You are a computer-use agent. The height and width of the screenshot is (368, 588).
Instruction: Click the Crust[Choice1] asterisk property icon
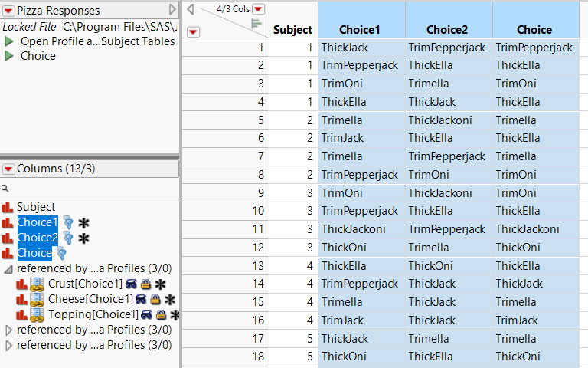point(160,284)
